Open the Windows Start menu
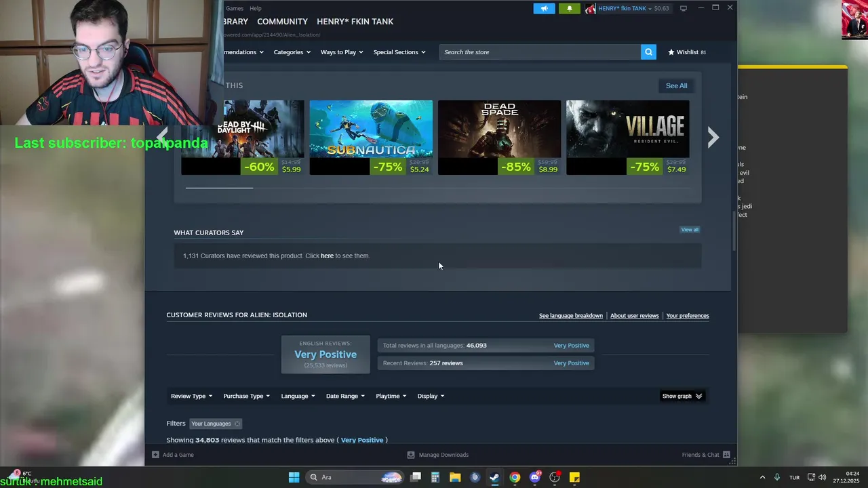The image size is (868, 488). [x=294, y=477]
